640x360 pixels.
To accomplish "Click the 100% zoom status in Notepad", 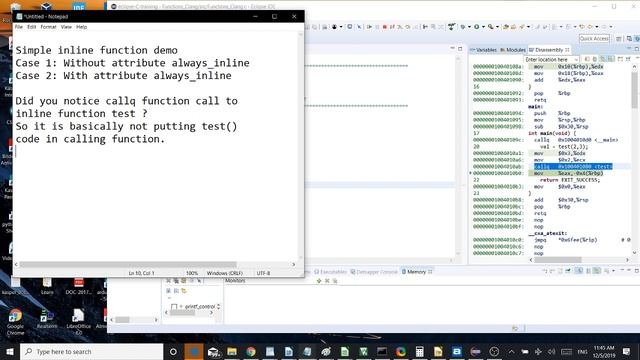I will [192, 273].
